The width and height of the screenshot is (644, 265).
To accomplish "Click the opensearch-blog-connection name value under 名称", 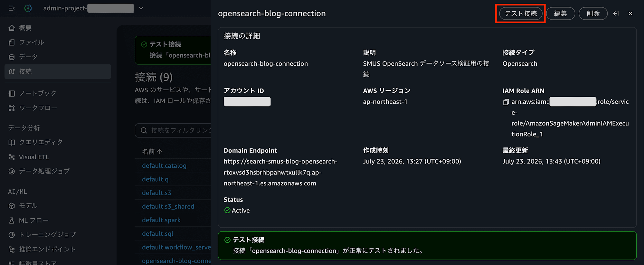I will 266,63.
